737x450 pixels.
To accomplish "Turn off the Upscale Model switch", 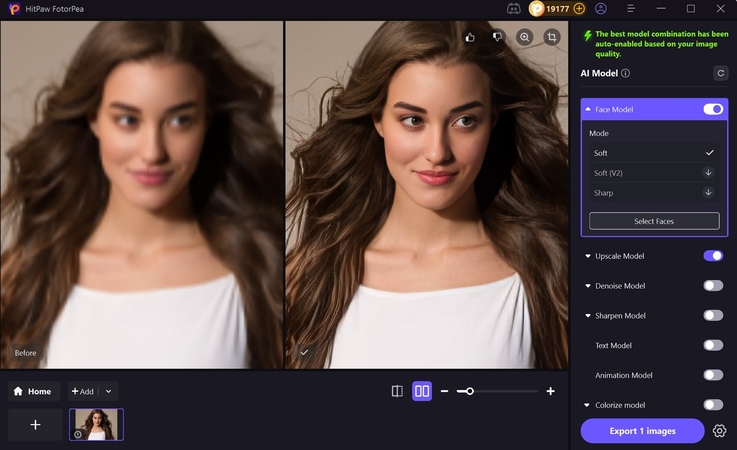I will pyautogui.click(x=713, y=256).
